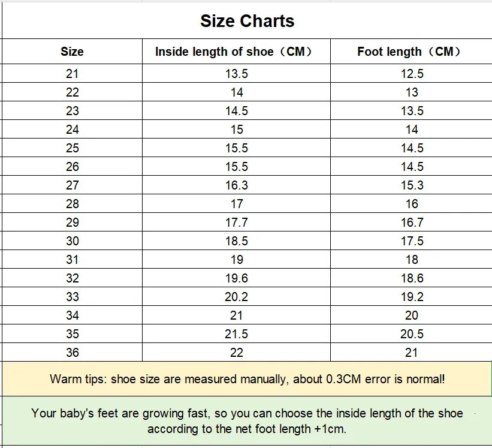Screen dimensions: 492x448
Task: Select the foot length value 16.7
Action: click(x=411, y=223)
